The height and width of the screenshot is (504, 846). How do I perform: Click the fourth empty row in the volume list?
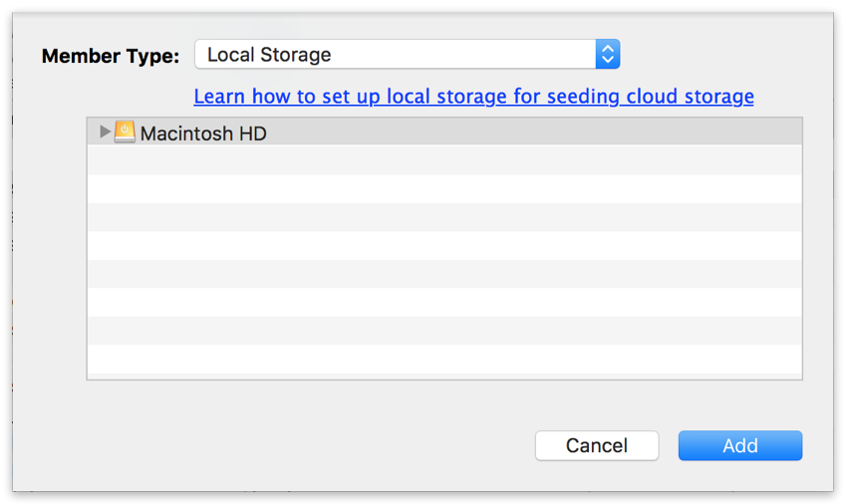pos(444,246)
